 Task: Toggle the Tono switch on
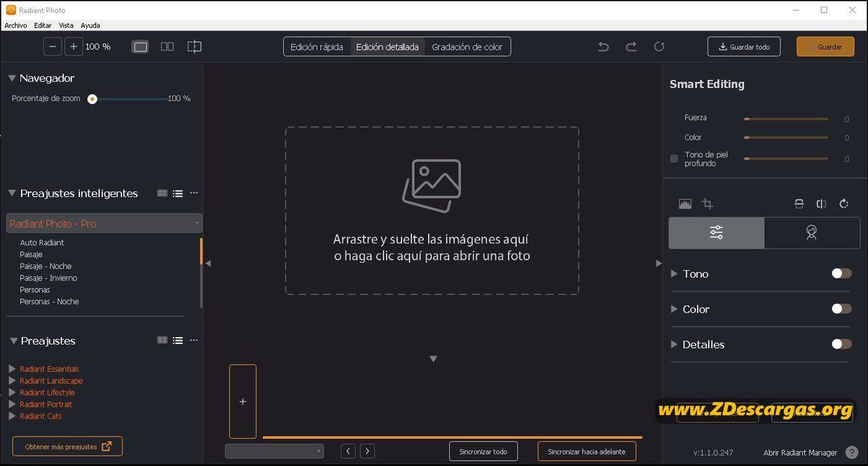[842, 273]
